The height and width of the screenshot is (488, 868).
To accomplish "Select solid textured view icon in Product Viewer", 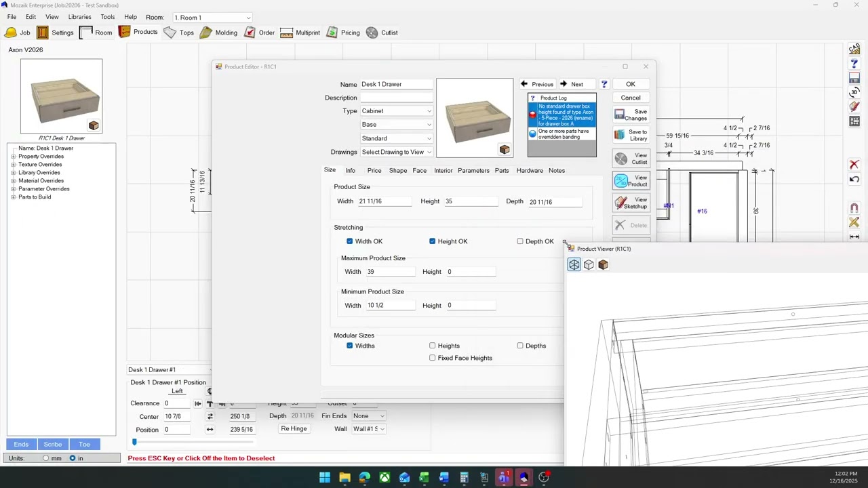I will [x=604, y=265].
